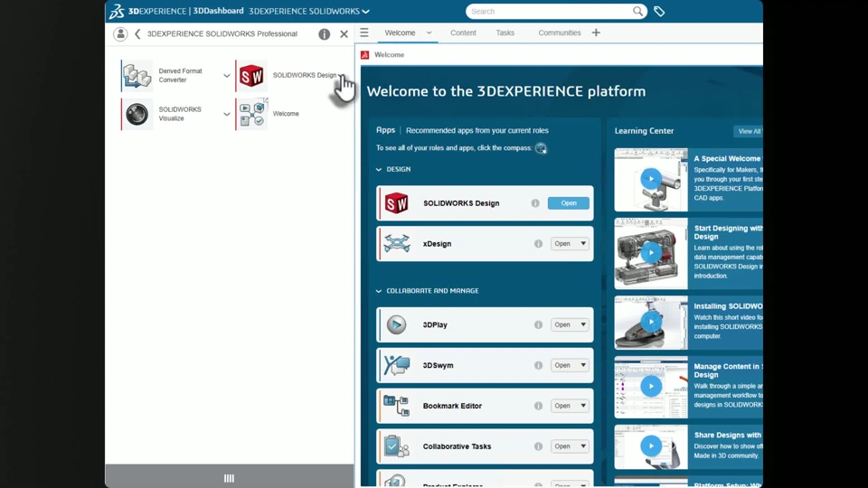Open the SOLIDWORKS Visualize app icon
Viewport: 868px width, 488px height.
[137, 114]
